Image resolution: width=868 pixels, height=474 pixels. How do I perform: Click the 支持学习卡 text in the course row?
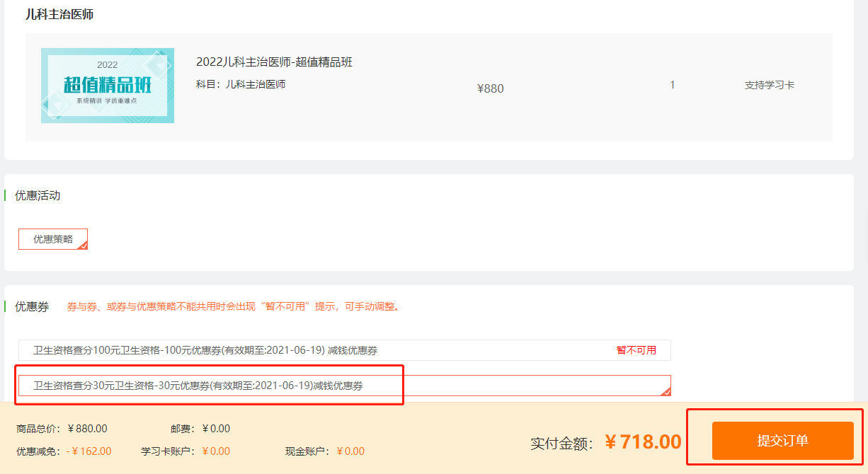pyautogui.click(x=769, y=85)
